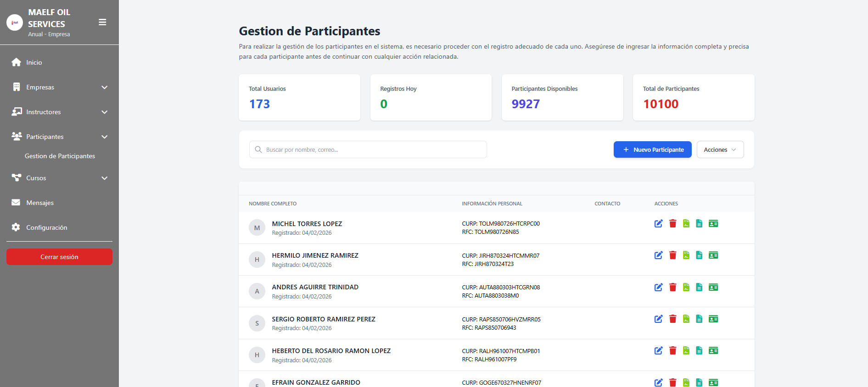The height and width of the screenshot is (387, 868).
Task: Select Gestion de Participantes submenu item
Action: click(60, 156)
